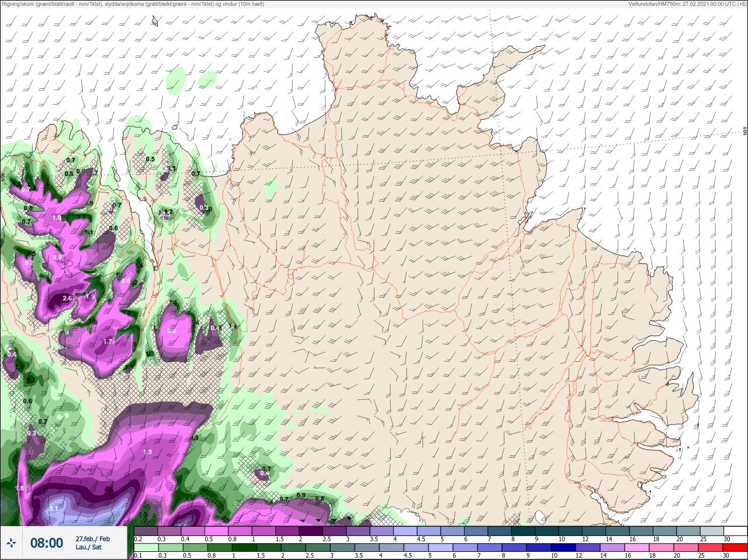This screenshot has height=560, width=748.
Task: Pick bottom-row red swatch after 30
Action: point(736,548)
